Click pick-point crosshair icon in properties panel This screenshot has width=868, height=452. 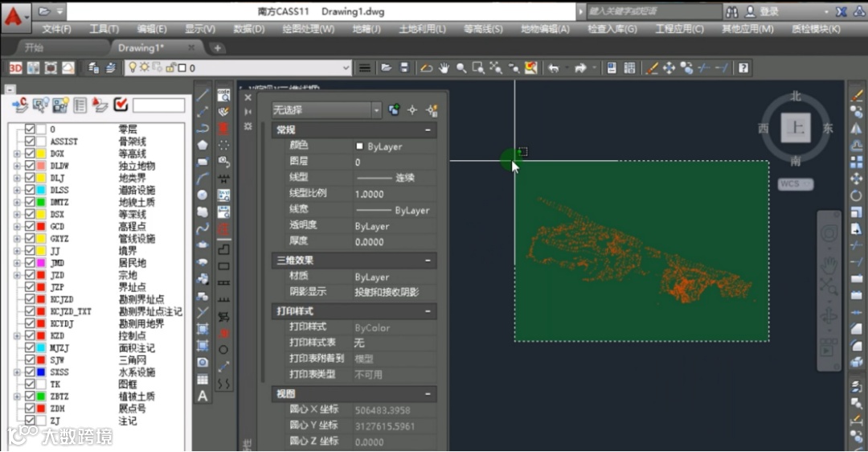pyautogui.click(x=412, y=109)
